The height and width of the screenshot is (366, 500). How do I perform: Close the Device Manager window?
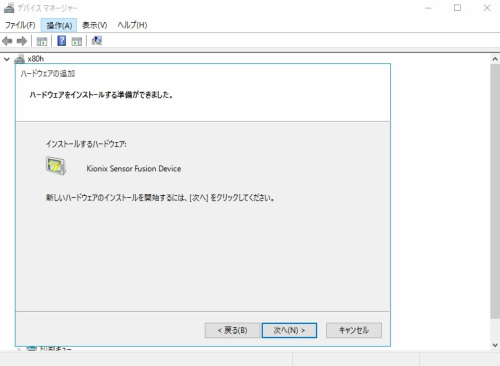coord(487,8)
